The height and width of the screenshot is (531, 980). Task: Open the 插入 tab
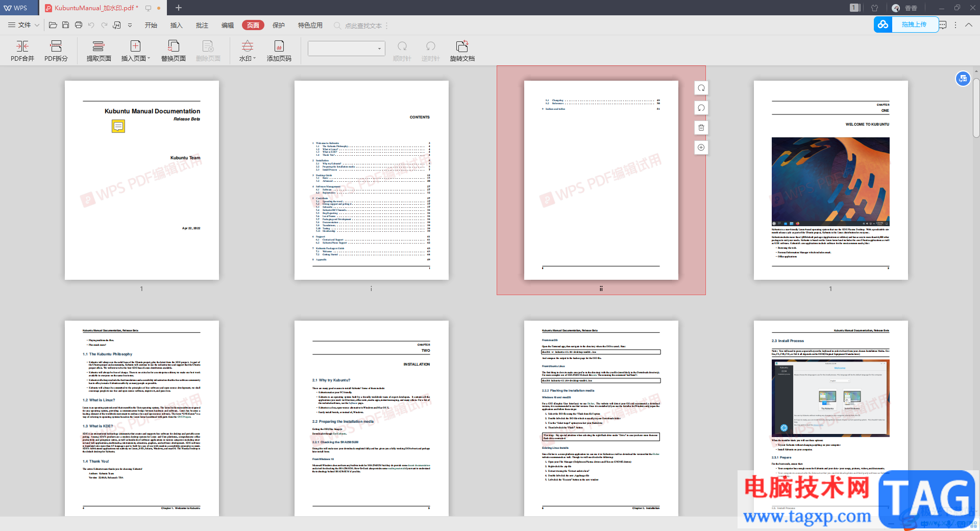pyautogui.click(x=177, y=25)
